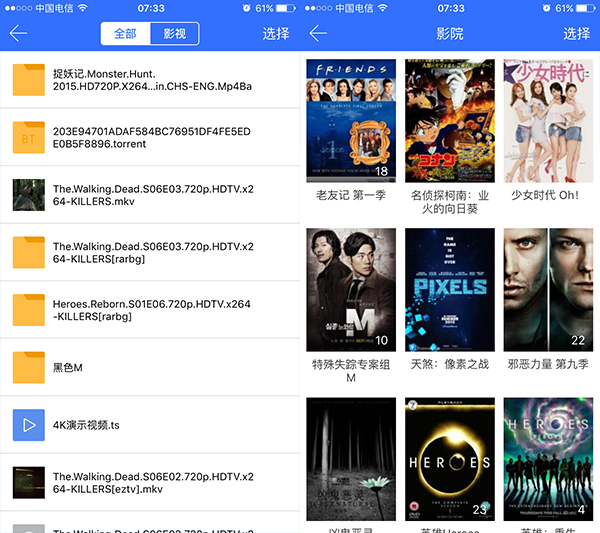Open 特殊失踪专案组 M poster
Viewport: 600px width, 533px height.
tap(350, 289)
